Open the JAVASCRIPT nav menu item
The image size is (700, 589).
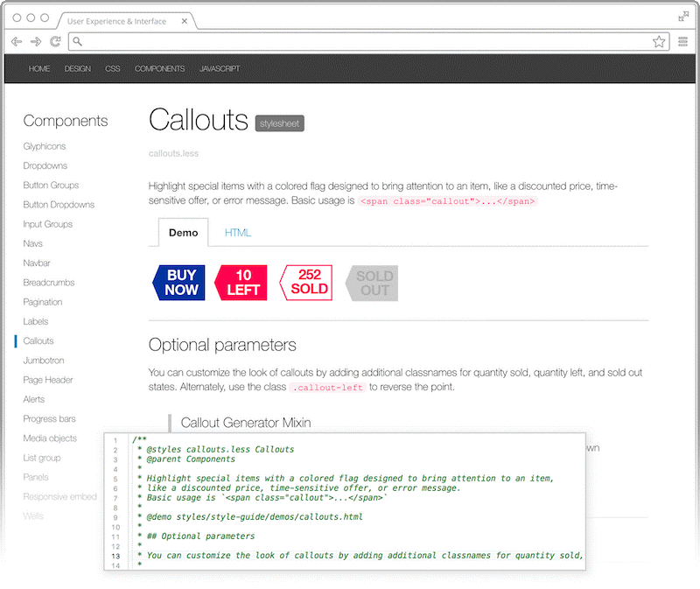[x=220, y=68]
